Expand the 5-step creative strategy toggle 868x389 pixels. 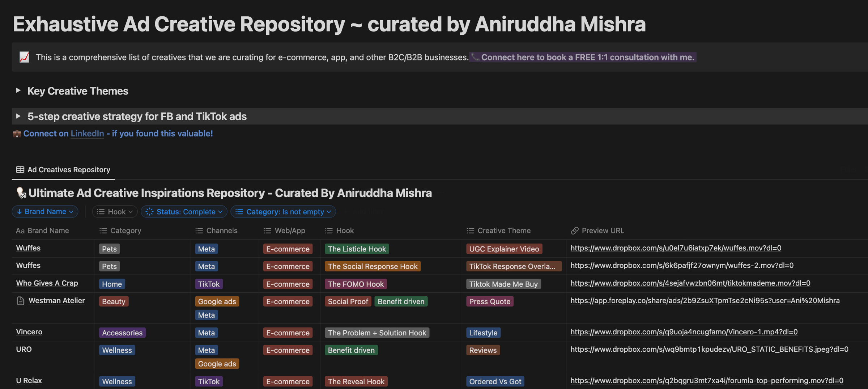pyautogui.click(x=18, y=116)
